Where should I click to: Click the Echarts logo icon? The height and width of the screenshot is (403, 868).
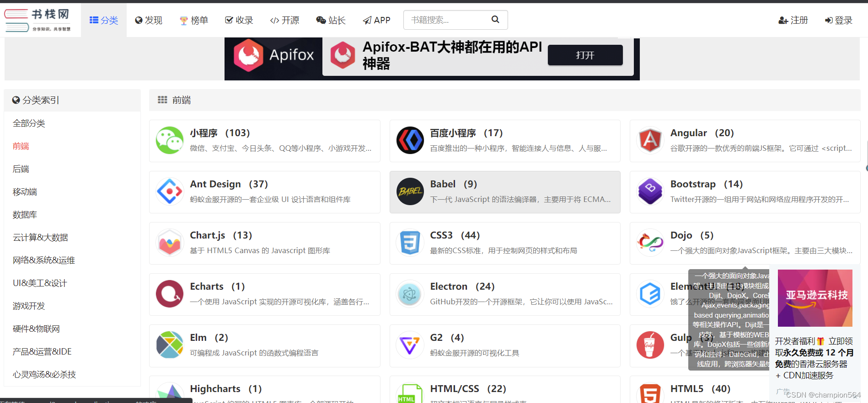click(170, 294)
